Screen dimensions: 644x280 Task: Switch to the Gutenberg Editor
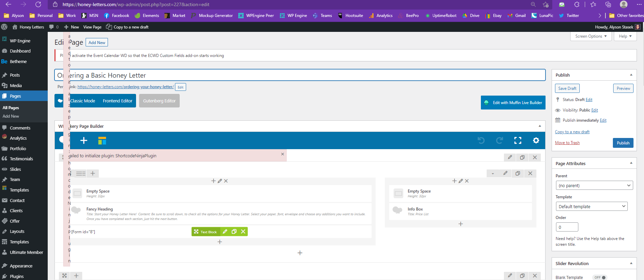[x=159, y=101]
